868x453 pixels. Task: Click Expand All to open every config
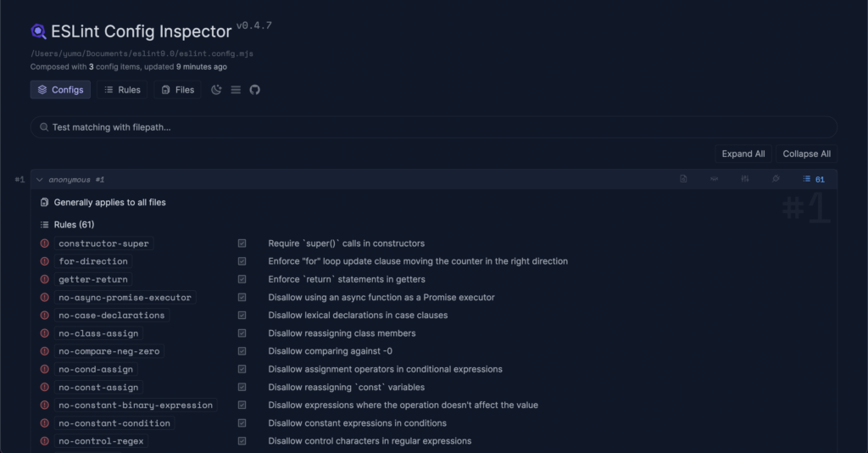(x=743, y=154)
